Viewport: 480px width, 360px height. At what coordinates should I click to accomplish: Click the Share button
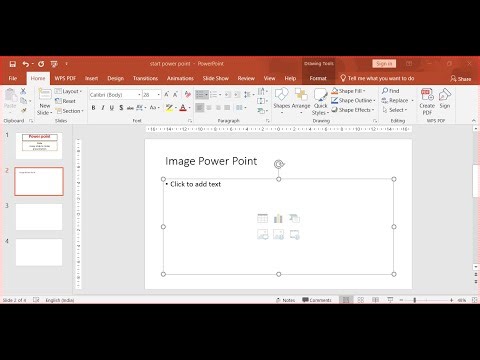[x=461, y=79]
